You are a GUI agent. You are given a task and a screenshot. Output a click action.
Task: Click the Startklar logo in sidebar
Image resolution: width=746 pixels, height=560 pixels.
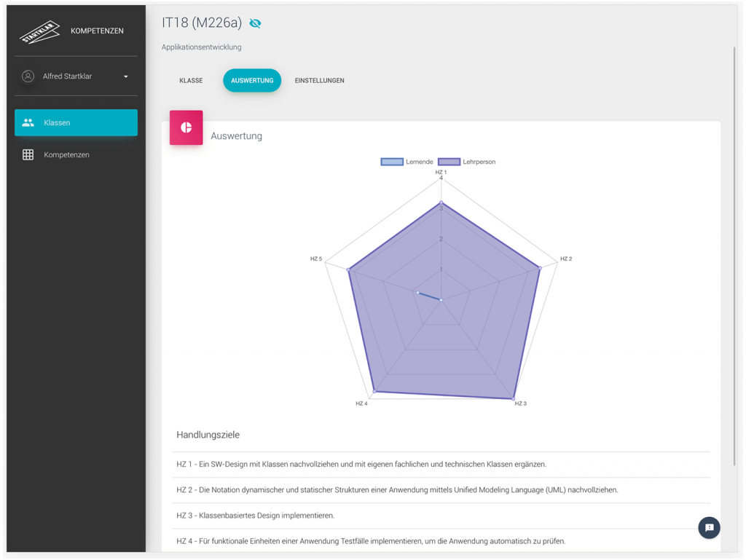click(x=40, y=31)
